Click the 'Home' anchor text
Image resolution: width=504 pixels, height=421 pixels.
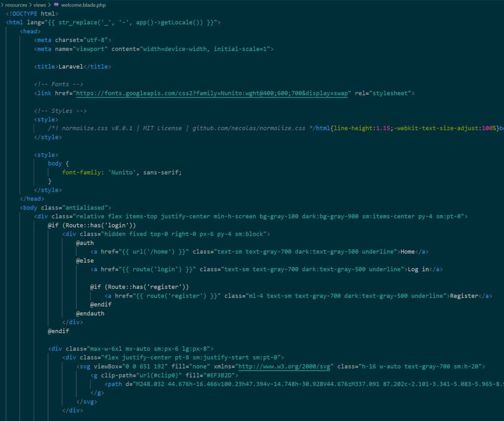[407, 251]
